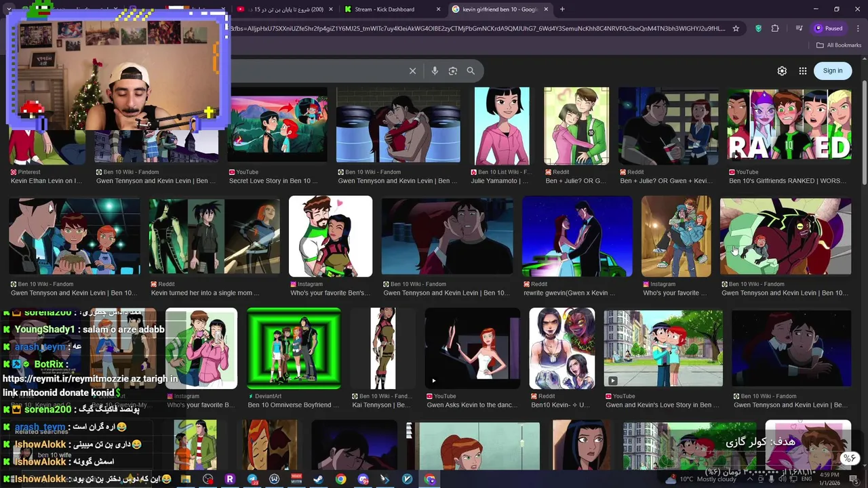Open Ben 10 Omniverse Boyfriend DeviantArt image
The height and width of the screenshot is (488, 868).
pyautogui.click(x=294, y=348)
